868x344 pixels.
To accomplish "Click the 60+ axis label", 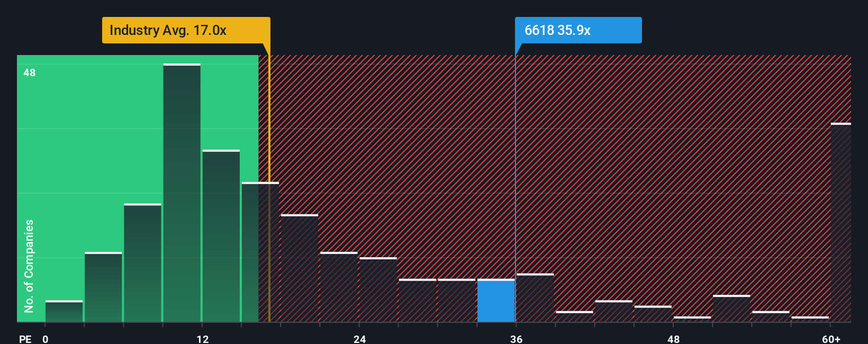I will pos(831,339).
